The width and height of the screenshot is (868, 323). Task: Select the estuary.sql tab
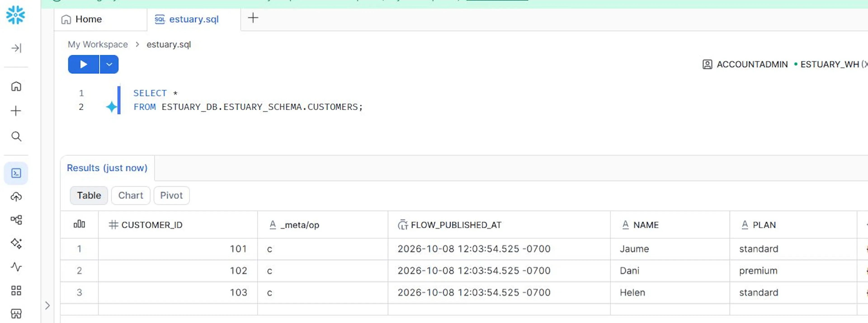pos(194,19)
